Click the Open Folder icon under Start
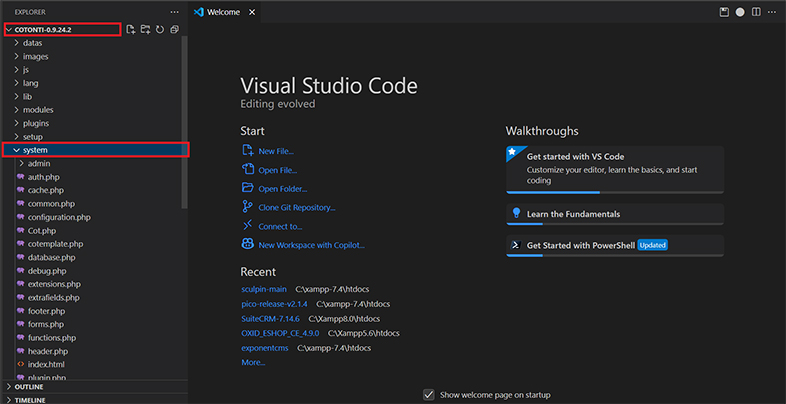The image size is (786, 404). point(248,188)
